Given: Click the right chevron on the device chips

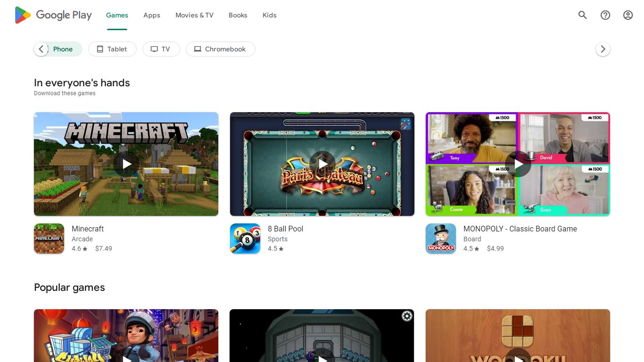Looking at the screenshot, I should (603, 49).
